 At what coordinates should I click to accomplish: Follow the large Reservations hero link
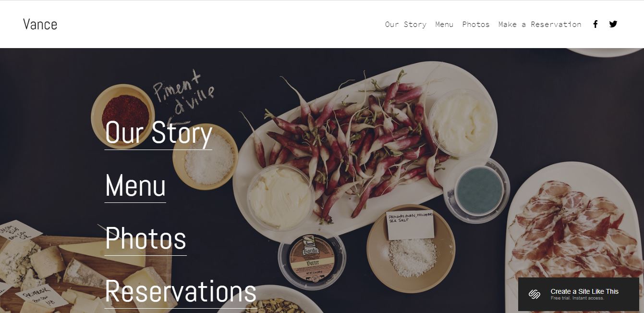181,292
